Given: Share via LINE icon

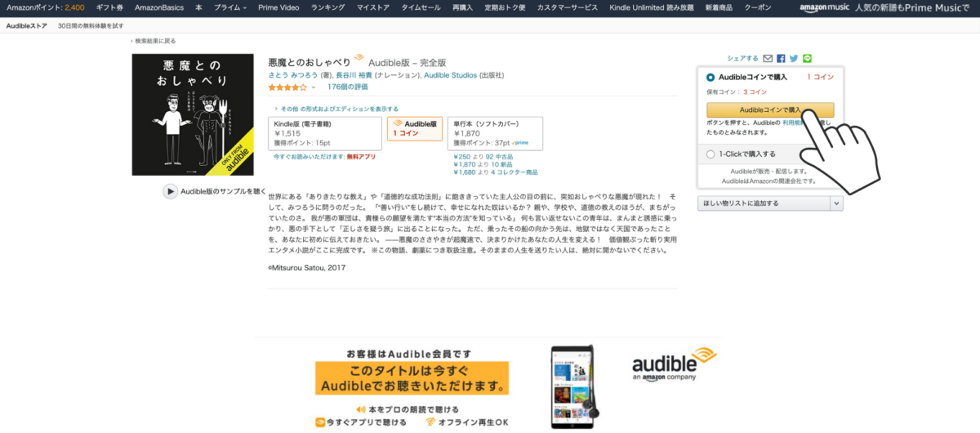Looking at the screenshot, I should coord(807,59).
